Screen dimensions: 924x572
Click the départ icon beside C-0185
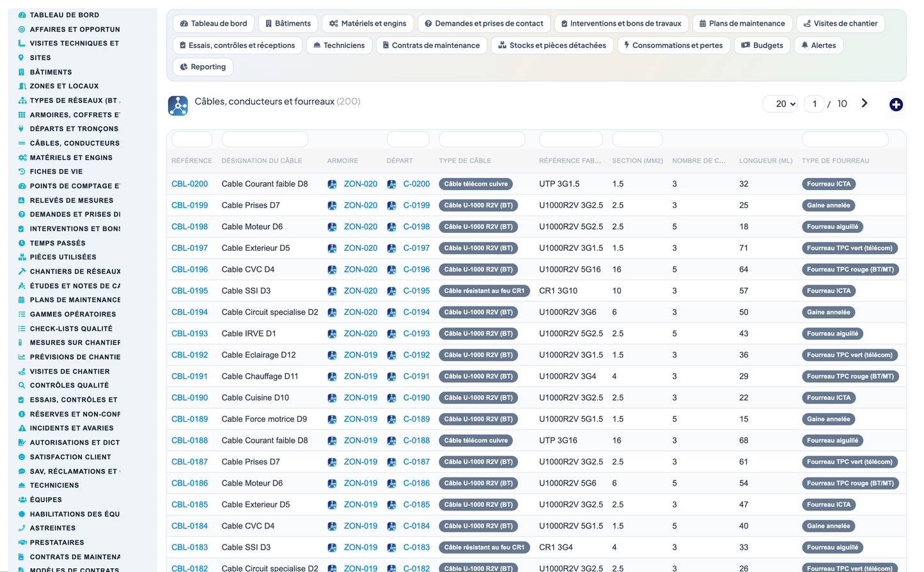(391, 505)
